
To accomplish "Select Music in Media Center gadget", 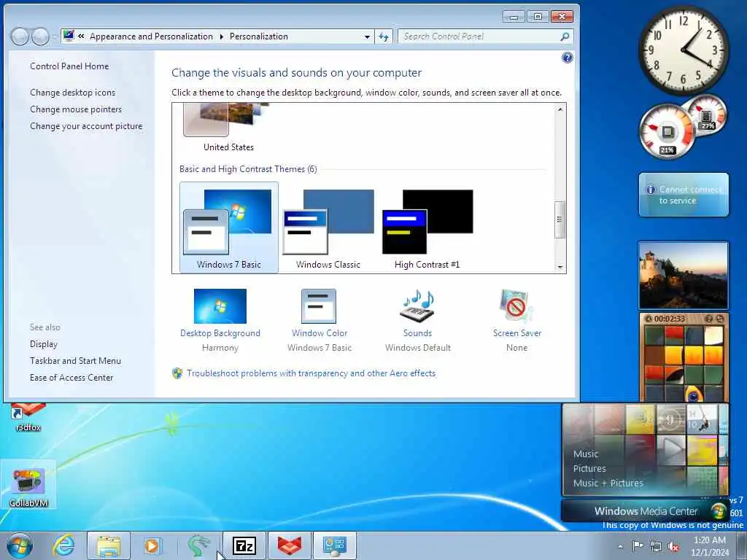I will point(586,454).
